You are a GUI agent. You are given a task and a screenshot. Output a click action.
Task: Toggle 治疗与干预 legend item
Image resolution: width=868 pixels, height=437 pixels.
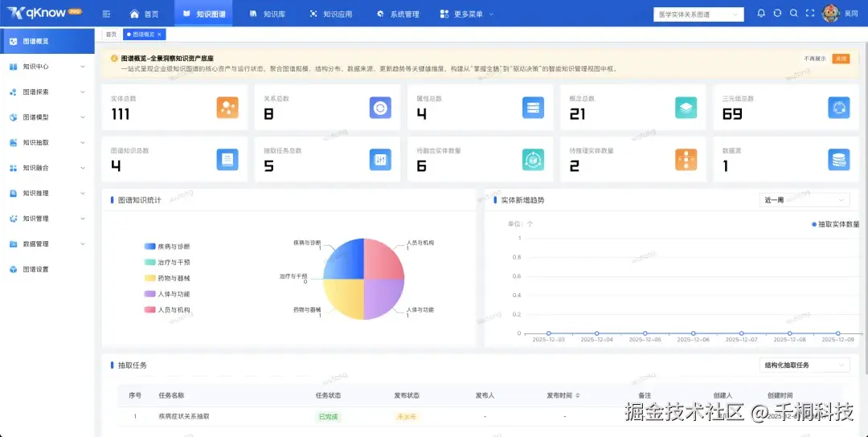tap(166, 262)
